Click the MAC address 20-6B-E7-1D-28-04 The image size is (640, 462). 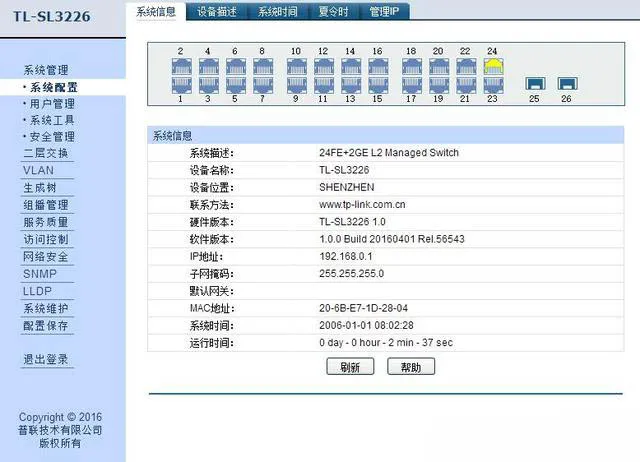tap(363, 308)
